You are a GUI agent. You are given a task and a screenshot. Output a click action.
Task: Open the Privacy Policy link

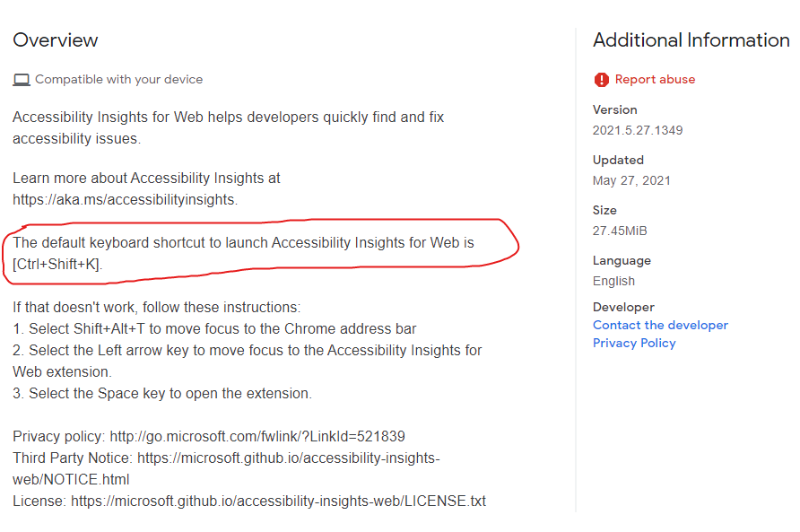(634, 343)
